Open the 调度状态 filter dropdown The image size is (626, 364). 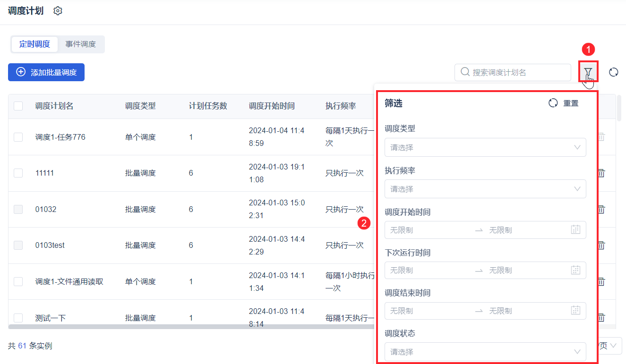point(485,352)
